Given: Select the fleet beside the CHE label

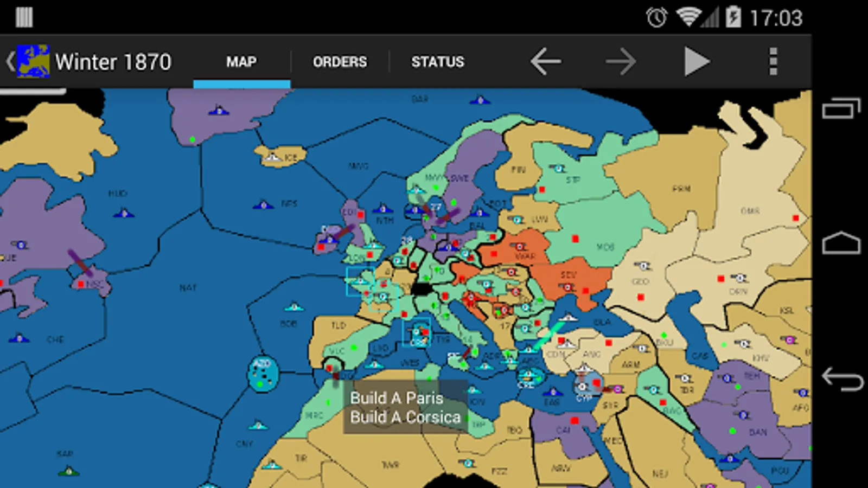Looking at the screenshot, I should pyautogui.click(x=20, y=338).
